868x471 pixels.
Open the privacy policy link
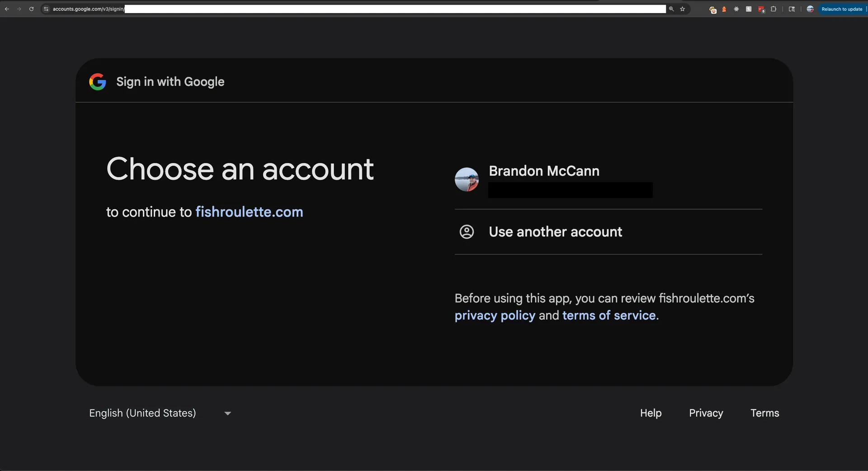point(495,316)
